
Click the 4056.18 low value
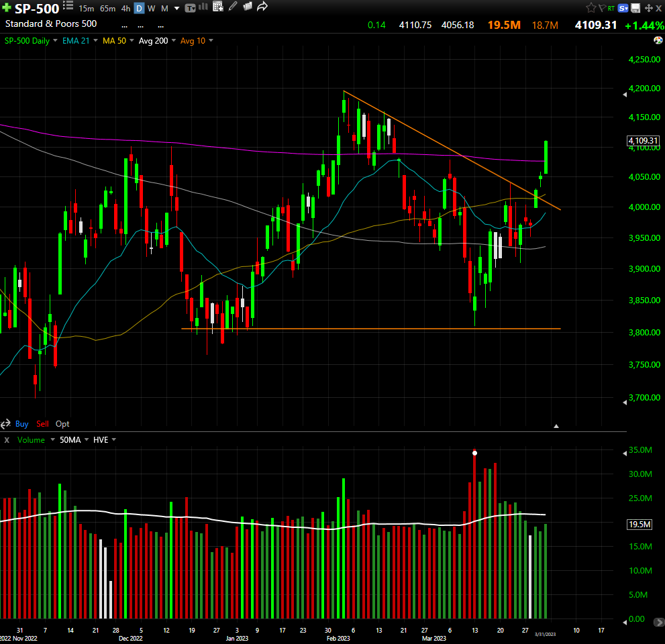pos(458,25)
